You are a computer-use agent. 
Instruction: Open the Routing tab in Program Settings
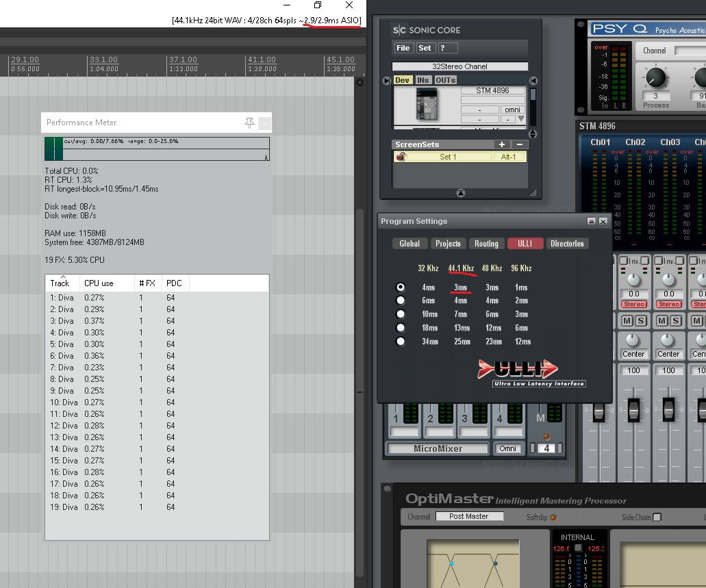486,244
